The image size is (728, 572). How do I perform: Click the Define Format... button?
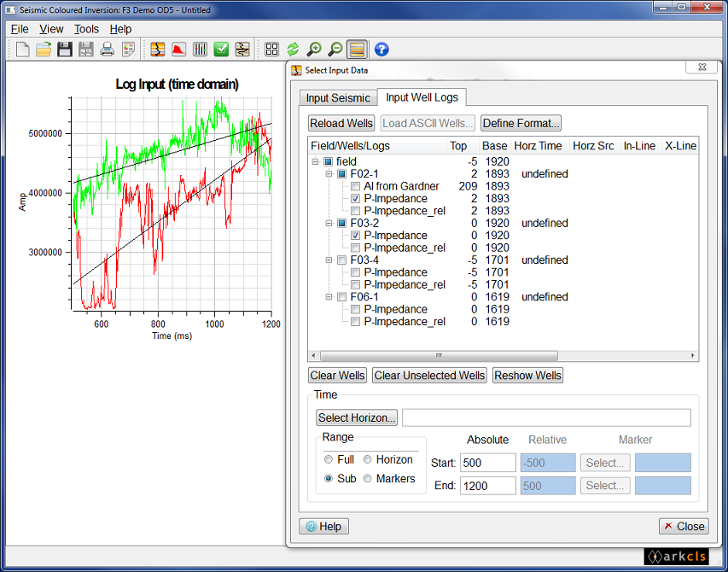pyautogui.click(x=521, y=124)
